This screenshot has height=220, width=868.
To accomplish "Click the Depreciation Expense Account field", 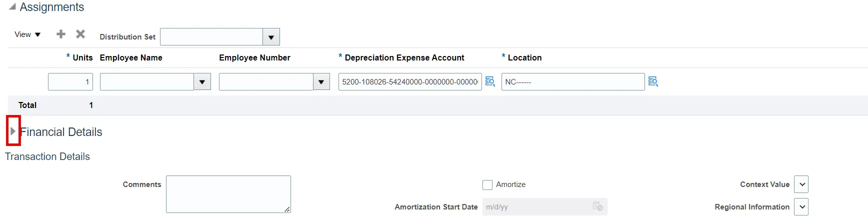I will (x=409, y=82).
